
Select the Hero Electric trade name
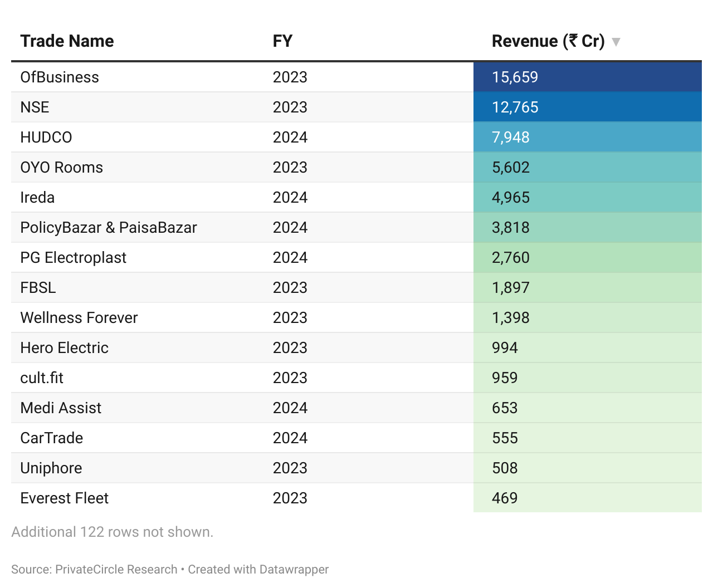(65, 348)
